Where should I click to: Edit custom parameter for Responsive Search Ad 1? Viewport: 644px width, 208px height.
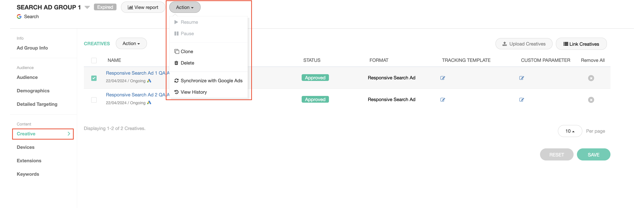[521, 78]
